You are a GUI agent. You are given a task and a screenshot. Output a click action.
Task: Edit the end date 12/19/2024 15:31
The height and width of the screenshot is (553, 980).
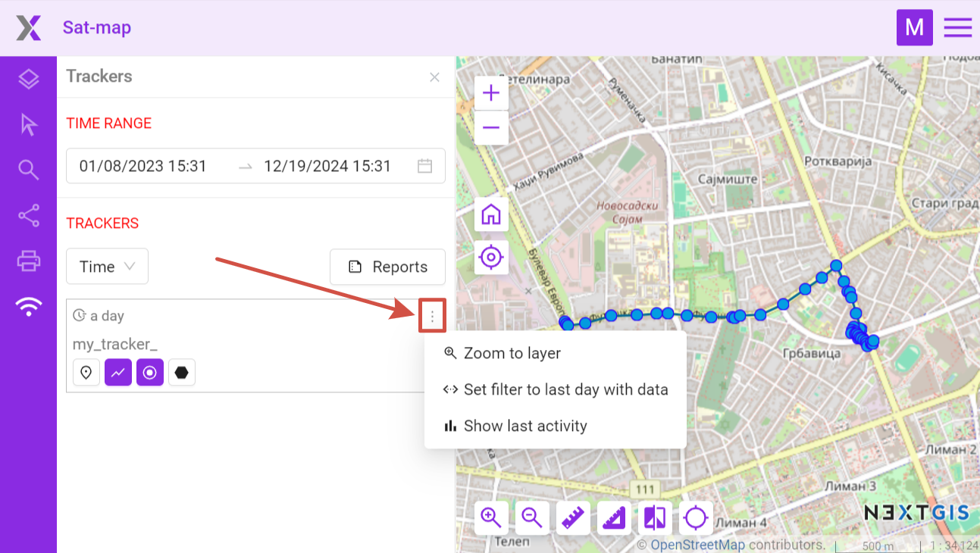pos(327,166)
